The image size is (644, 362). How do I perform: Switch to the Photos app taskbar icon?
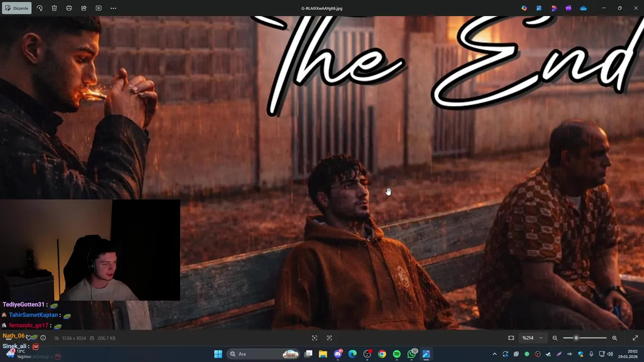(x=426, y=354)
